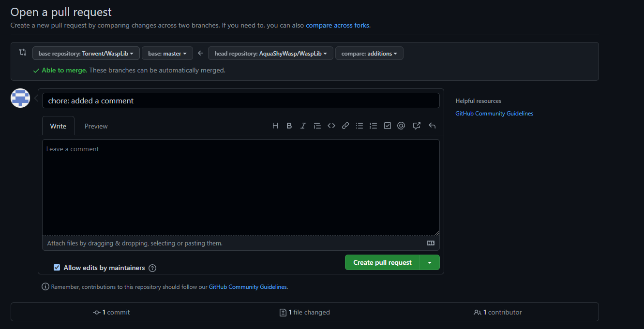Click the user avatar thumbnail
Viewport: 644px width, 329px height.
pyautogui.click(x=20, y=98)
